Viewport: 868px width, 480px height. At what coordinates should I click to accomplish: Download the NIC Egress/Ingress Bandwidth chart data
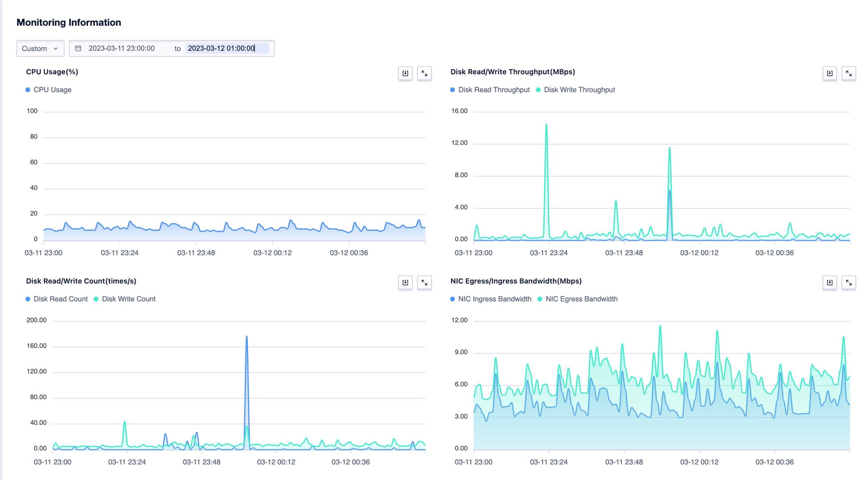pos(829,282)
